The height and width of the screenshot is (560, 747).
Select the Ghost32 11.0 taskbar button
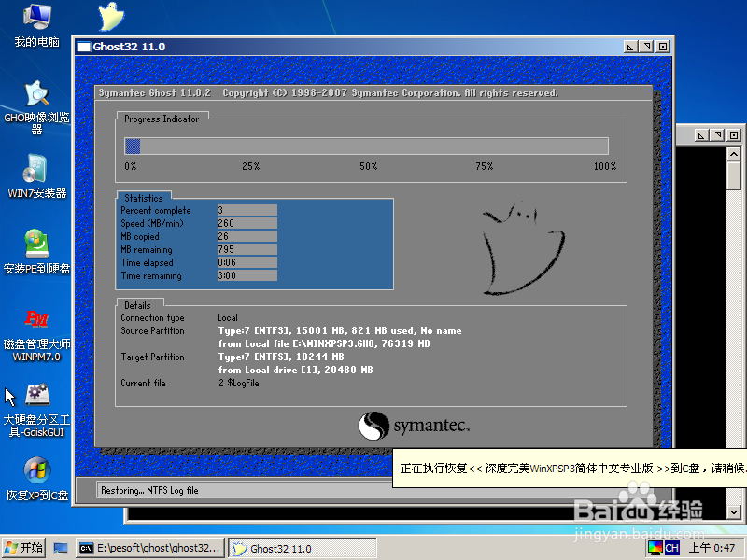coord(301,547)
